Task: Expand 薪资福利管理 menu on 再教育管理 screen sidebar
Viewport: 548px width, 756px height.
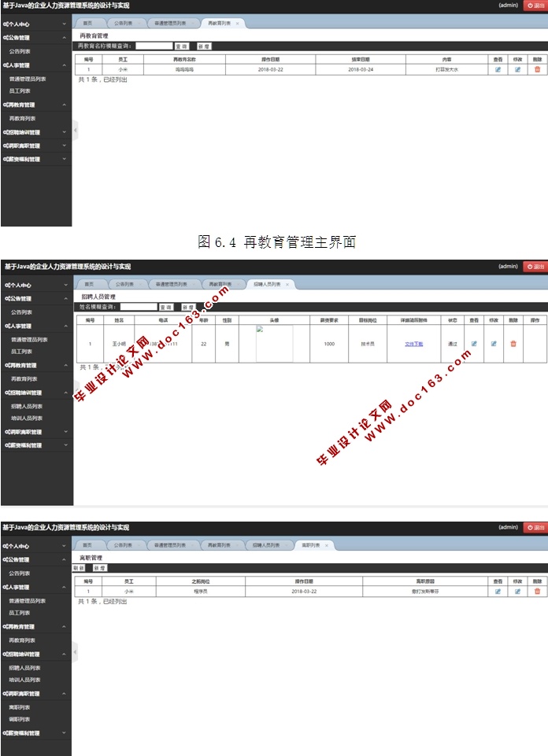Action: coord(35,159)
